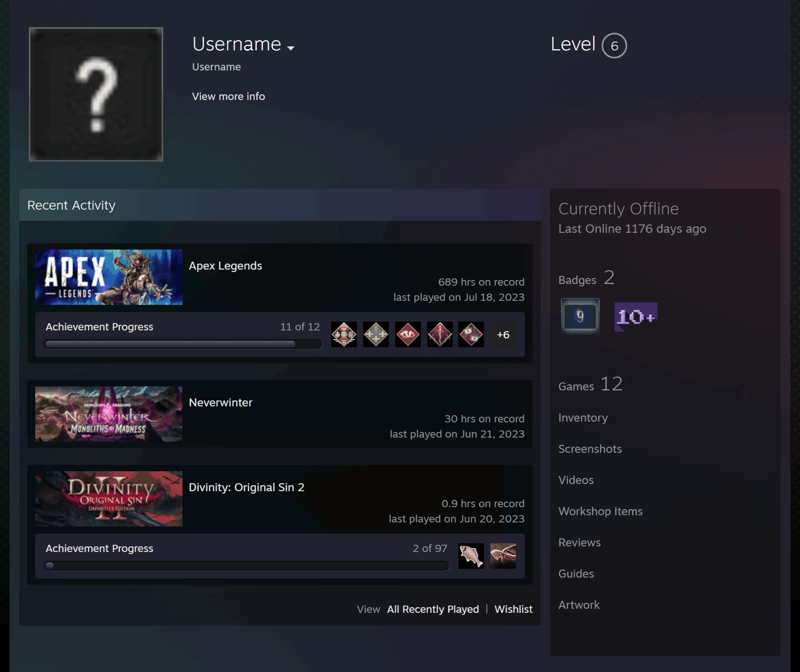The width and height of the screenshot is (800, 672).
Task: Open the Wishlist link
Action: tap(513, 609)
